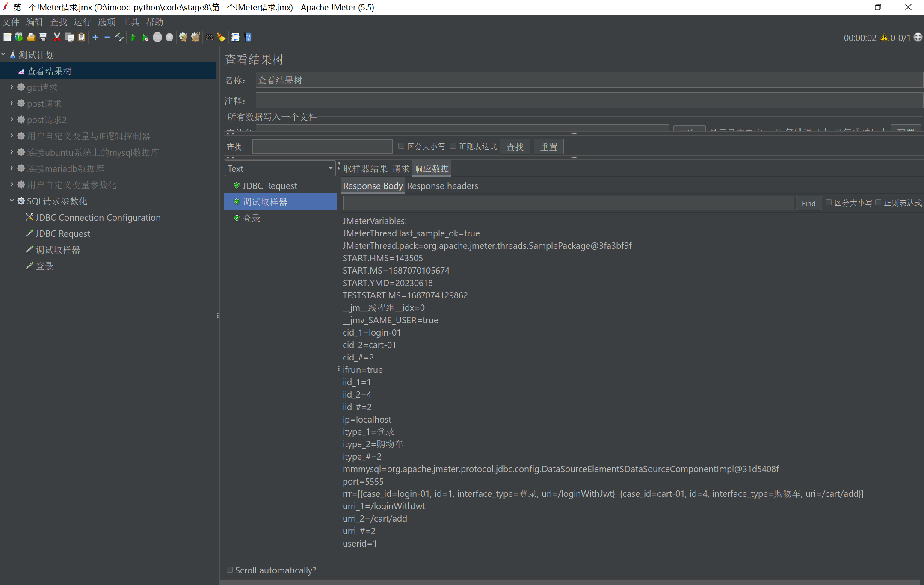Open the 运行 menu
The image size is (924, 585).
pyautogui.click(x=82, y=22)
